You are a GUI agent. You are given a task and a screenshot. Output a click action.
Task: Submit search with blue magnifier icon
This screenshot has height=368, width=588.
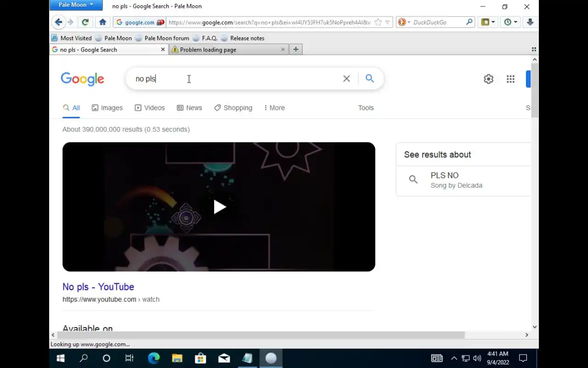click(x=370, y=79)
